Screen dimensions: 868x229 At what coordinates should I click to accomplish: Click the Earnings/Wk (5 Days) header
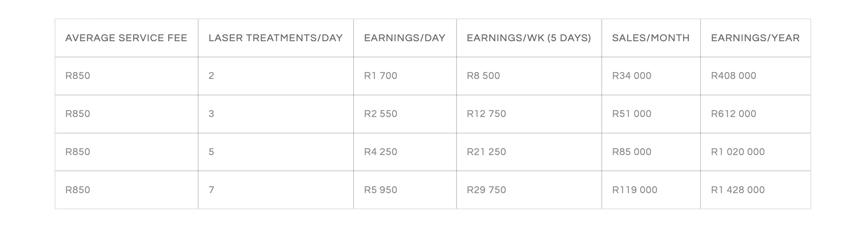point(529,38)
